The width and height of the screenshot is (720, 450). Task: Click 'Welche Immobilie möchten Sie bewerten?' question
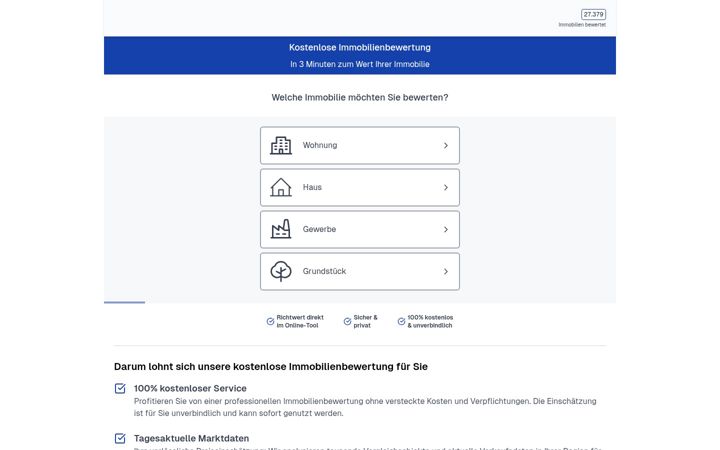360,97
